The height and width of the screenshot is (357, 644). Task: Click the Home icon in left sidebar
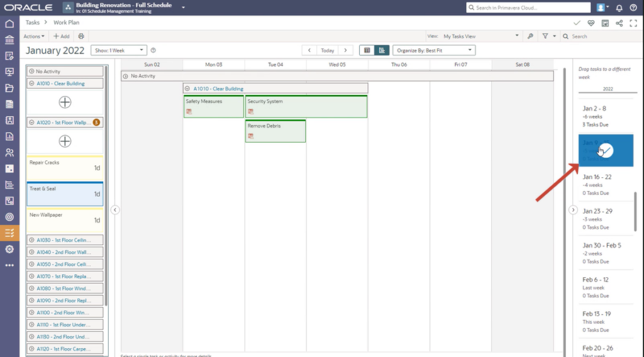[9, 24]
